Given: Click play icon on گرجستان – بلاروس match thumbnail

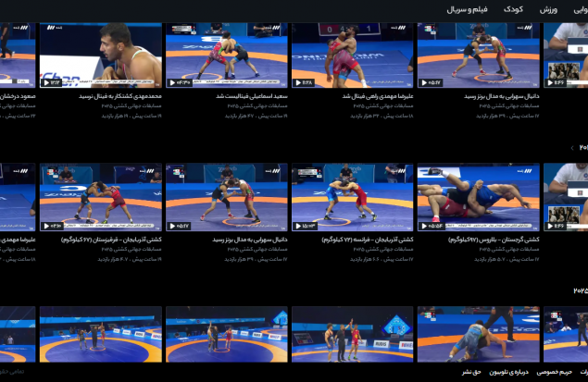Looking at the screenshot, I should (424, 227).
